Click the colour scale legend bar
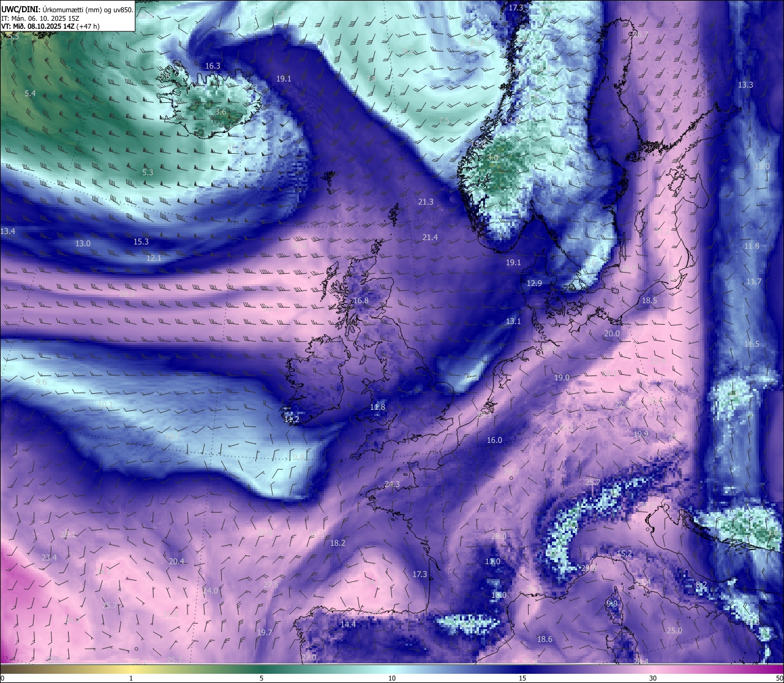Viewport: 784px width, 683px height. click(x=392, y=669)
